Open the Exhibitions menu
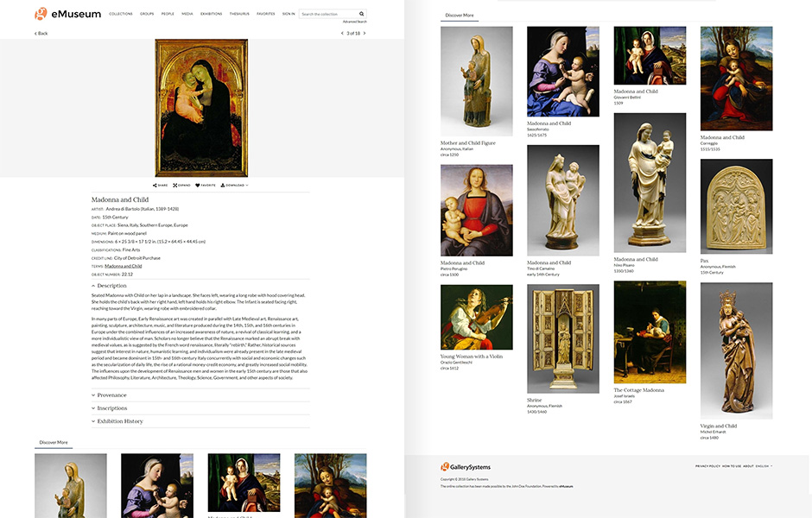 tap(212, 14)
